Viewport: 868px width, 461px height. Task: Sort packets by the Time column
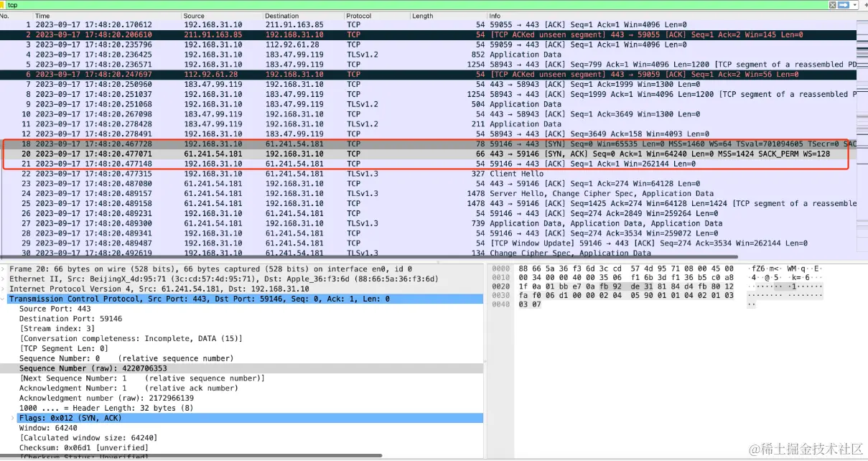(107, 16)
